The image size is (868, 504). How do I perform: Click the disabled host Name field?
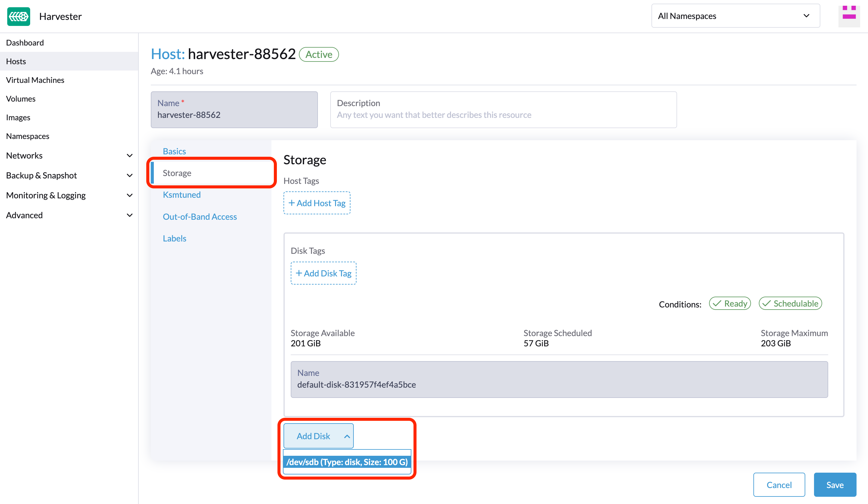tap(234, 109)
